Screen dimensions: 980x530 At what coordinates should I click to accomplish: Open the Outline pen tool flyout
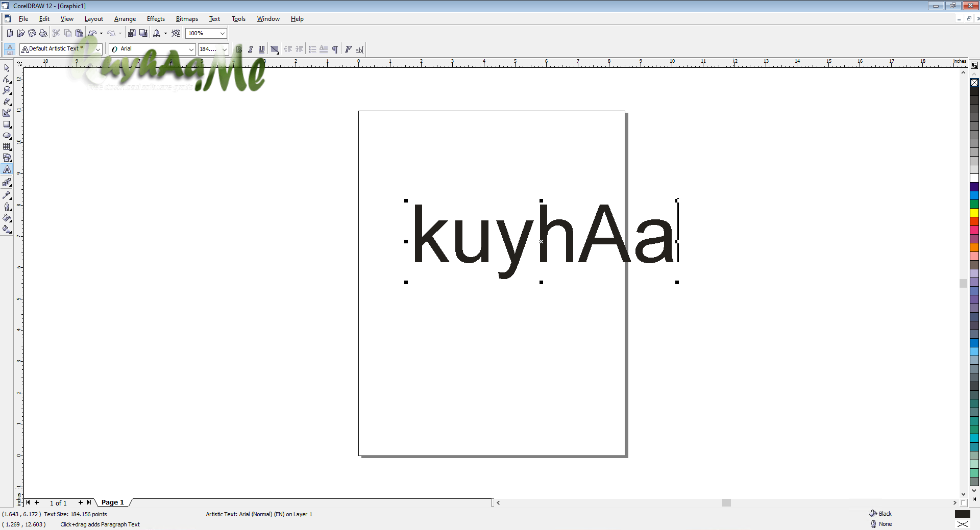pos(7,207)
